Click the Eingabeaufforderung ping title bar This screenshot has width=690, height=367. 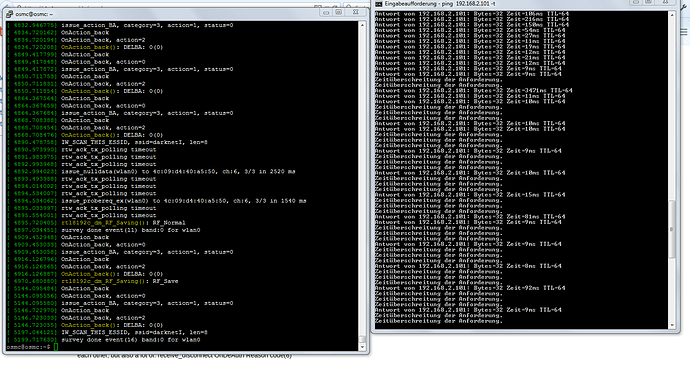coord(502,4)
